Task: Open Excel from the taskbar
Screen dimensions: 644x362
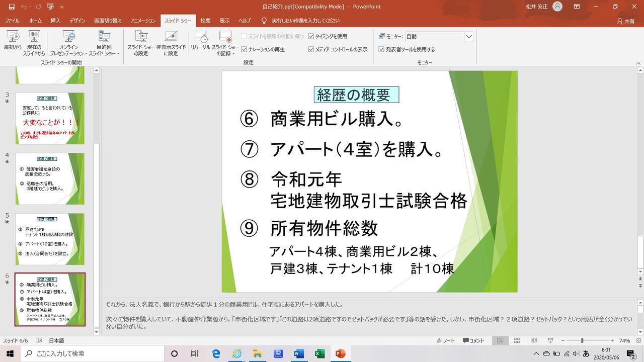Action: (319, 353)
